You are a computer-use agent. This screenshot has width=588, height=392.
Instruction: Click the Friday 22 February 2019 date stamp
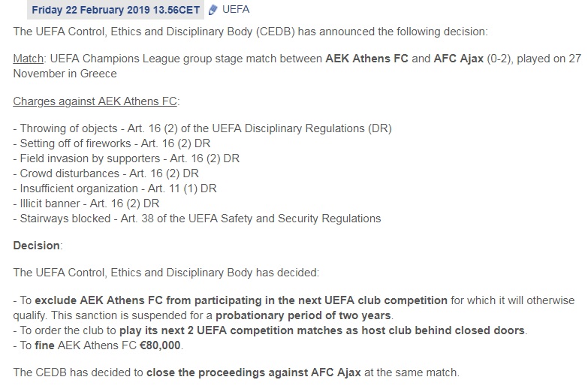click(116, 10)
